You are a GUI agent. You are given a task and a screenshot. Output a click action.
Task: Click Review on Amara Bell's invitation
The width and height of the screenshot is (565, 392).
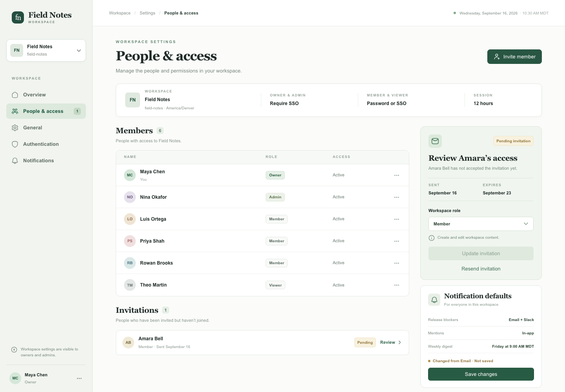(391, 342)
